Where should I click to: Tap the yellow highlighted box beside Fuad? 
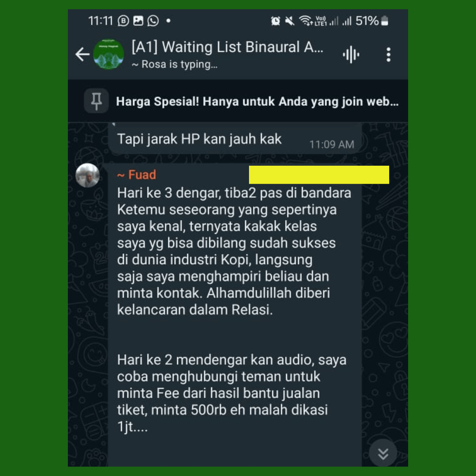319,175
